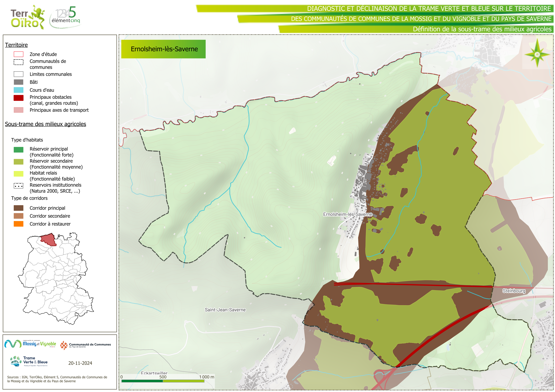This screenshot has height=392, width=555.
Task: Click the Réservoir principal green swatch
Action: 19,150
